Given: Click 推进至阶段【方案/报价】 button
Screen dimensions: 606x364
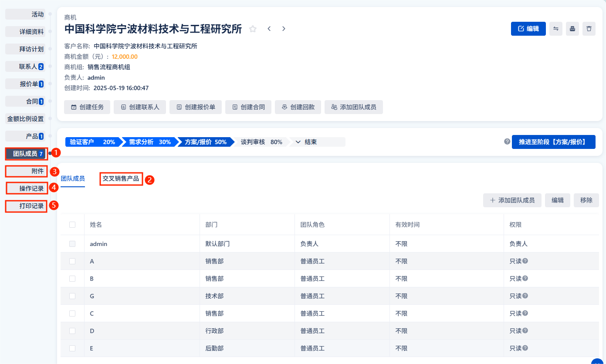Looking at the screenshot, I should tap(554, 142).
